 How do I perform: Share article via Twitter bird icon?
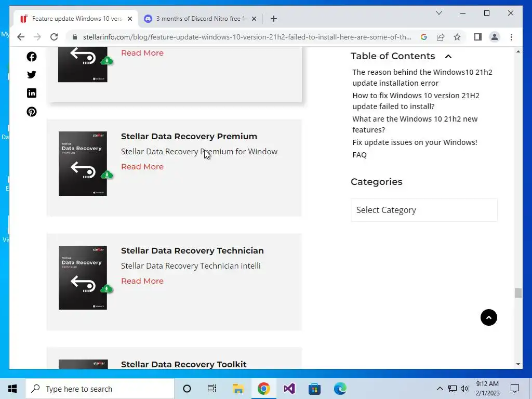coord(32,75)
